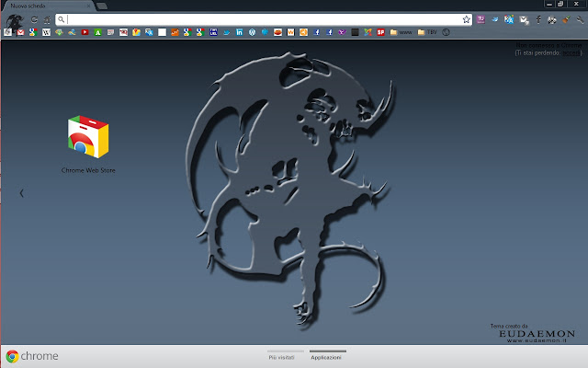Open the wrench Chrome menu
Viewport: 588px width, 368px height.
click(580, 19)
